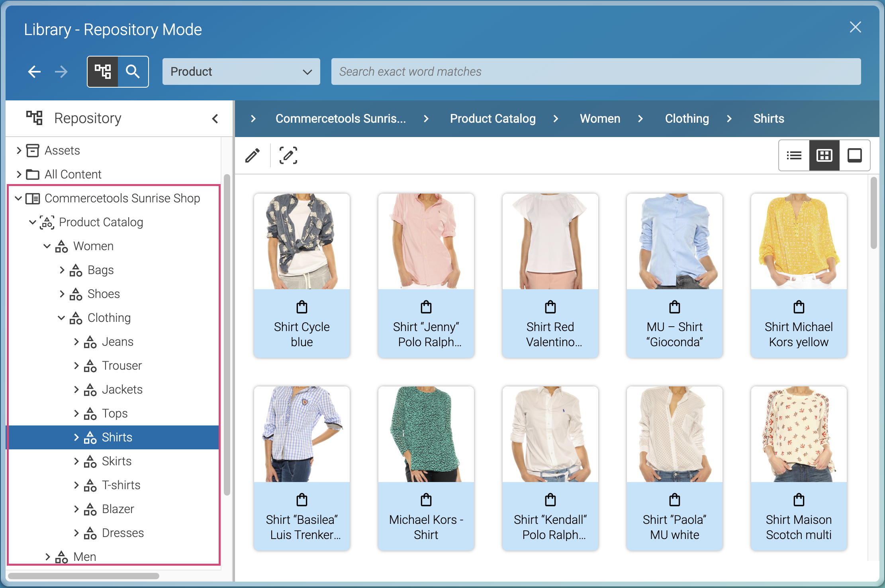Screen dimensions: 885x588
Task: Go to Women in breadcrumb
Action: click(600, 119)
